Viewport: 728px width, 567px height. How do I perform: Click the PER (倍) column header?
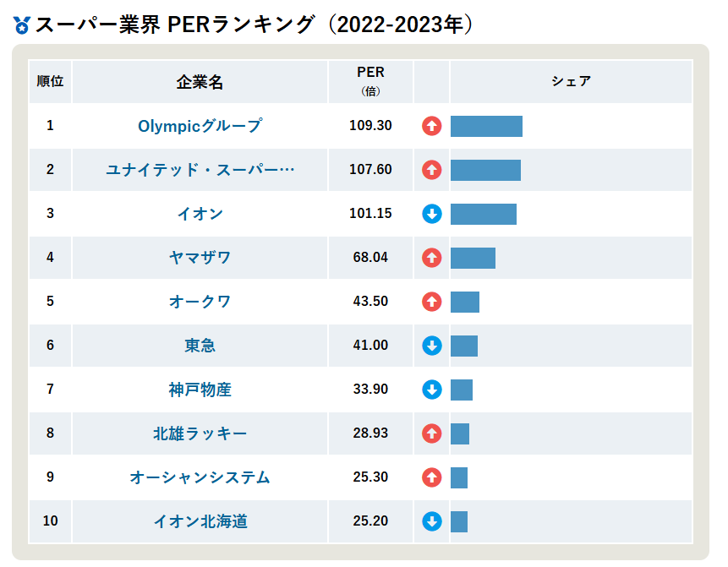[370, 81]
